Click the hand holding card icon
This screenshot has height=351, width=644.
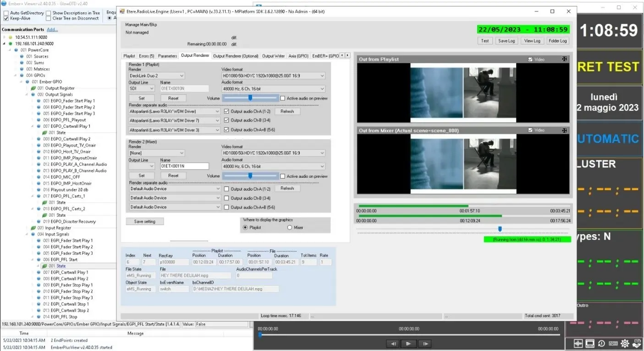pyautogui.click(x=637, y=344)
